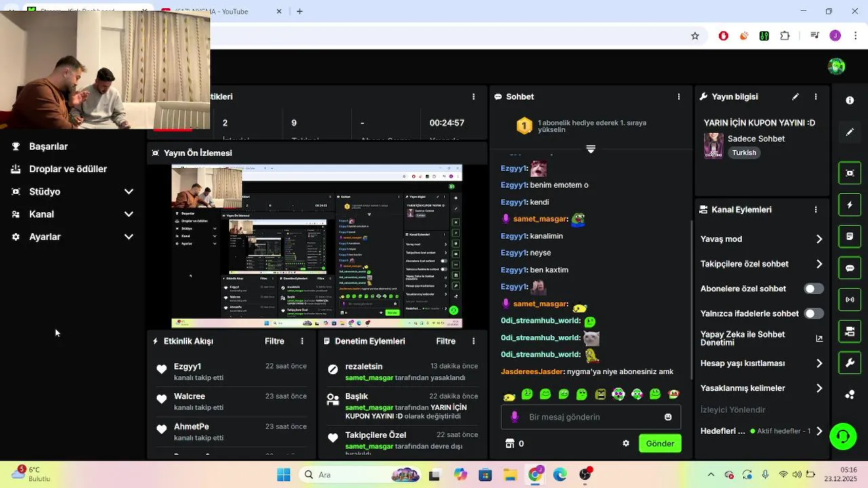Open Yavaş mod settings arrow

(x=819, y=239)
